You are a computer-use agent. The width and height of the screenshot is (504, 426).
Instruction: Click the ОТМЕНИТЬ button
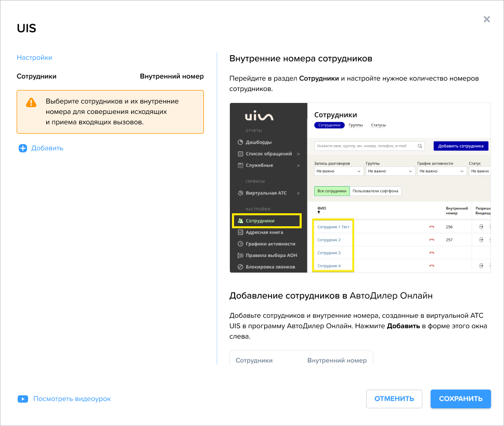[x=394, y=398]
